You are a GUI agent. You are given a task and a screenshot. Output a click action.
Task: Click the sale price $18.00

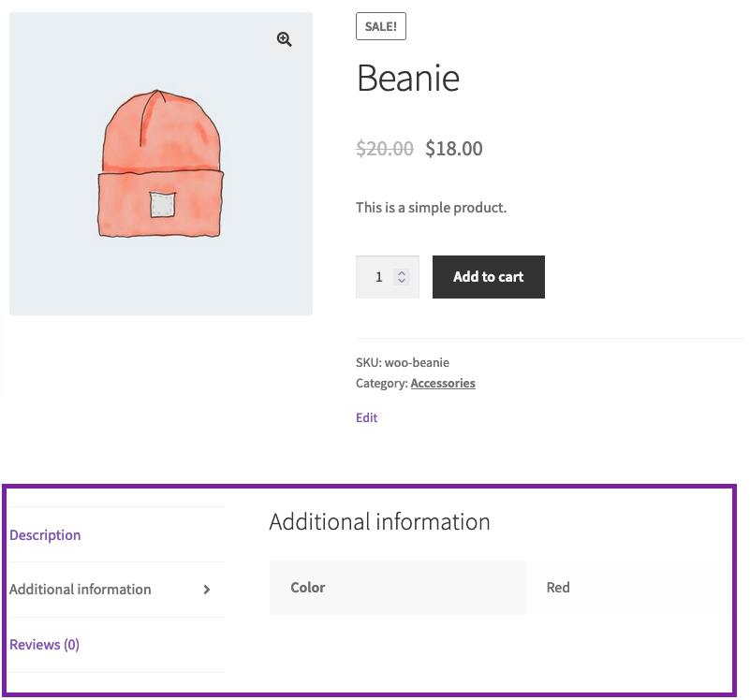pos(453,148)
